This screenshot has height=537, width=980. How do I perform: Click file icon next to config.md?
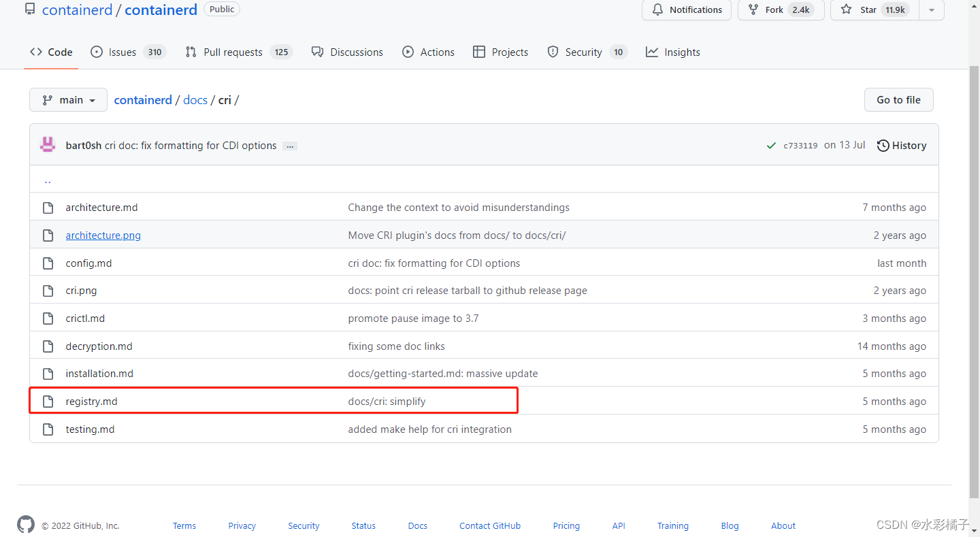pyautogui.click(x=48, y=263)
